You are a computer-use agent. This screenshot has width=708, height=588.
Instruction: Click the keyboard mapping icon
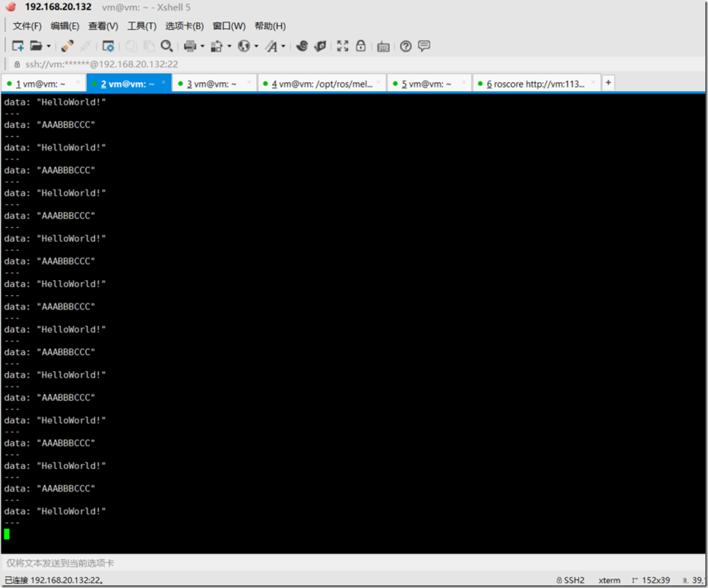pyautogui.click(x=383, y=47)
